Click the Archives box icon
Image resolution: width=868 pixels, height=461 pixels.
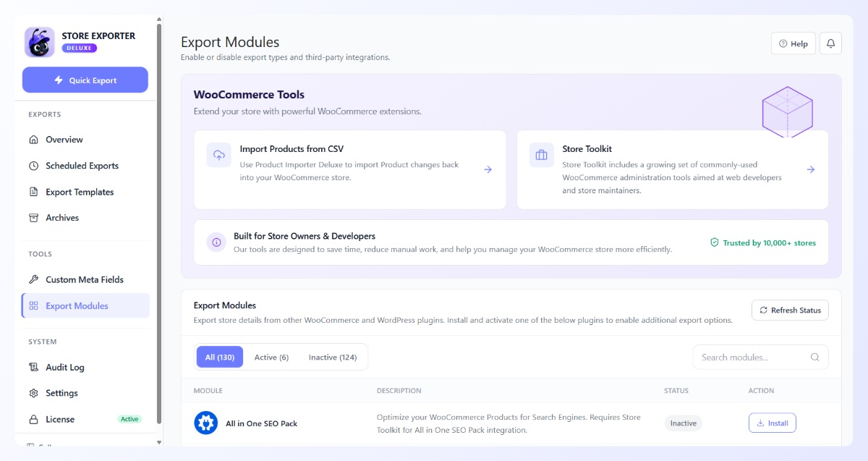[x=33, y=218]
